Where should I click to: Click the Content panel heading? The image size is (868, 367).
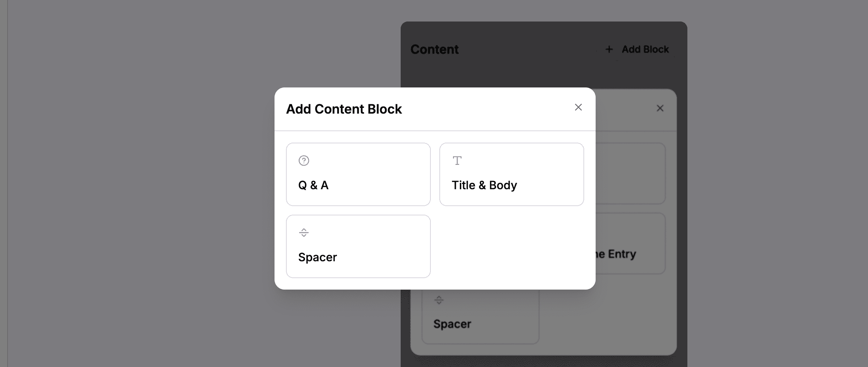pyautogui.click(x=435, y=49)
